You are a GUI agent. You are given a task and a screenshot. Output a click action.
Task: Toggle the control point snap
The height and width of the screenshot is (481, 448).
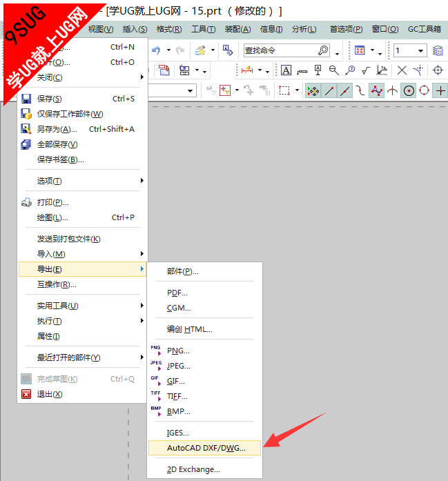(360, 91)
